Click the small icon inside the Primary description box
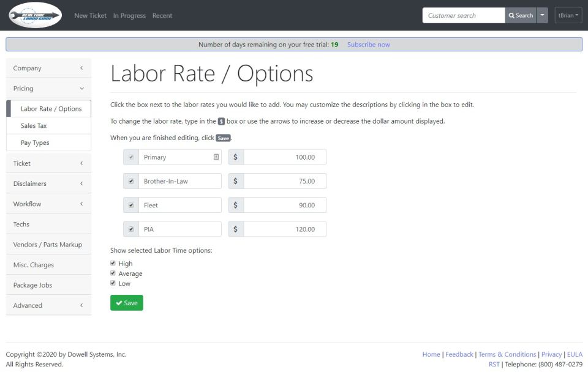Image resolution: width=588 pixels, height=386 pixels. pyautogui.click(x=216, y=157)
